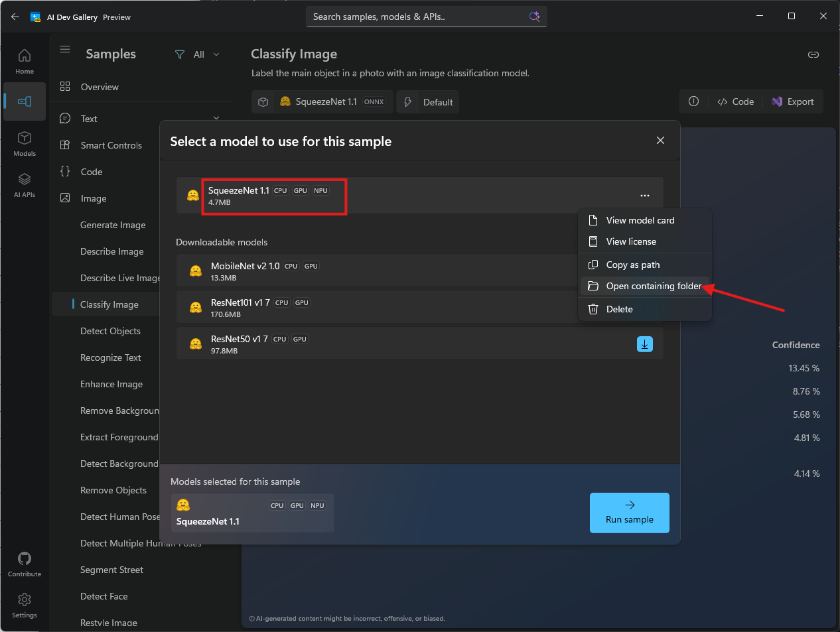Click the Confidence column header
Image resolution: width=840 pixels, height=632 pixels.
pyautogui.click(x=796, y=345)
